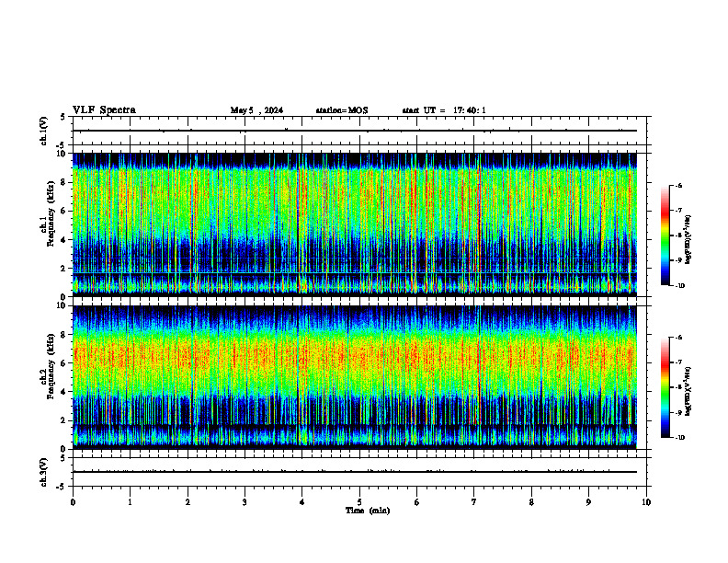Click the time axis tick label "9"
This screenshot has height=563, width=728.
coord(588,502)
